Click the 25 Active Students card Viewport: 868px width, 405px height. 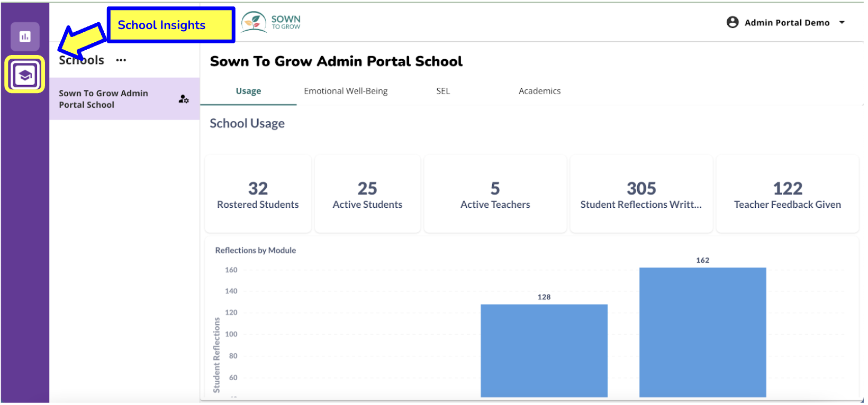click(x=367, y=194)
